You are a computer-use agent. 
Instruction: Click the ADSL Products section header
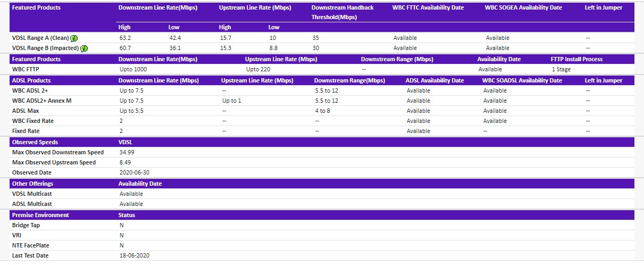[31, 81]
